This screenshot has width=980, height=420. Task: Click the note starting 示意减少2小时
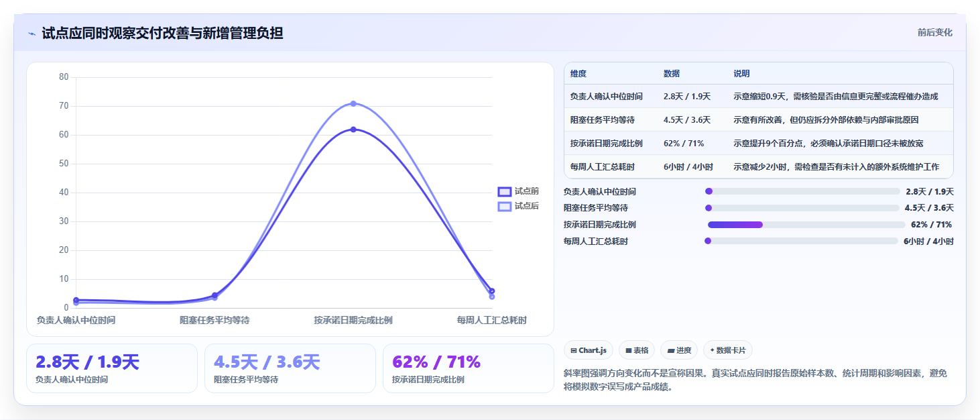(x=837, y=167)
